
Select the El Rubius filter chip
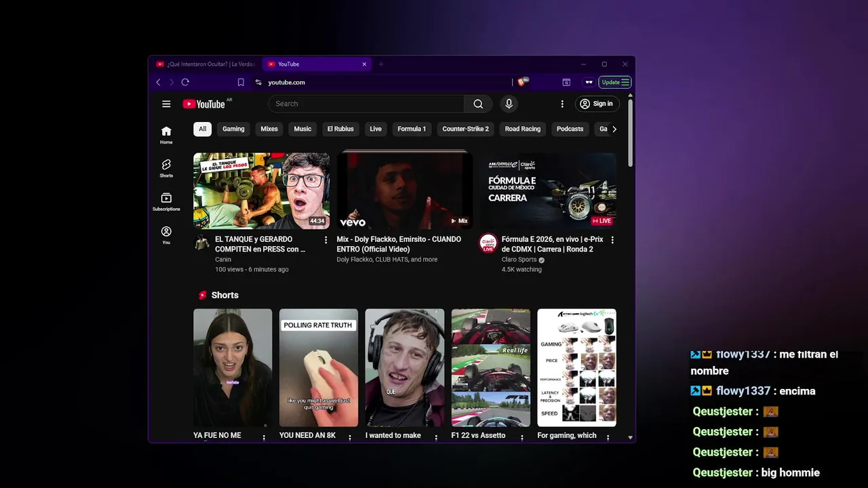[340, 129]
